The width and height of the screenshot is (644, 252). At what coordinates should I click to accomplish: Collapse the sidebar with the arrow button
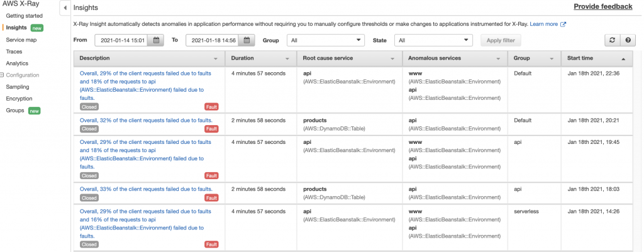65,8
